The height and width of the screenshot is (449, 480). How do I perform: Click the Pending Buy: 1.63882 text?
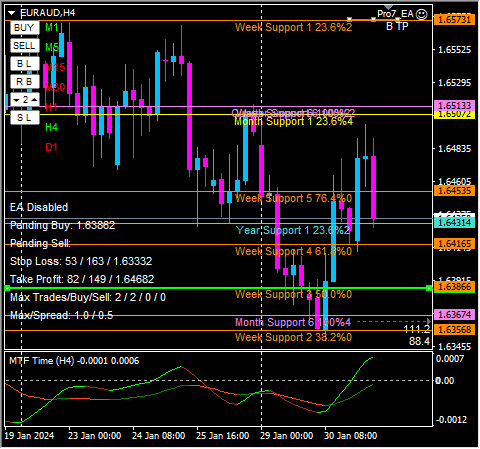click(62, 225)
